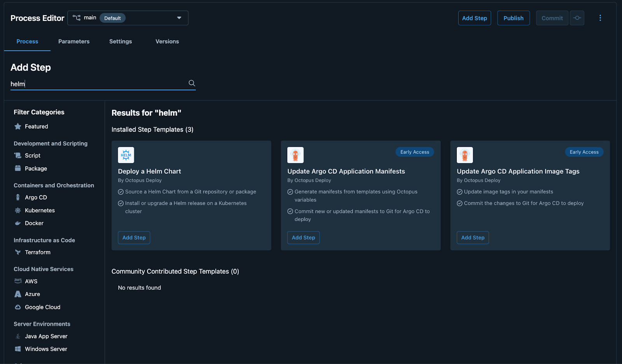
Task: Click Argo icon on Application Image Tags card
Action: [465, 155]
